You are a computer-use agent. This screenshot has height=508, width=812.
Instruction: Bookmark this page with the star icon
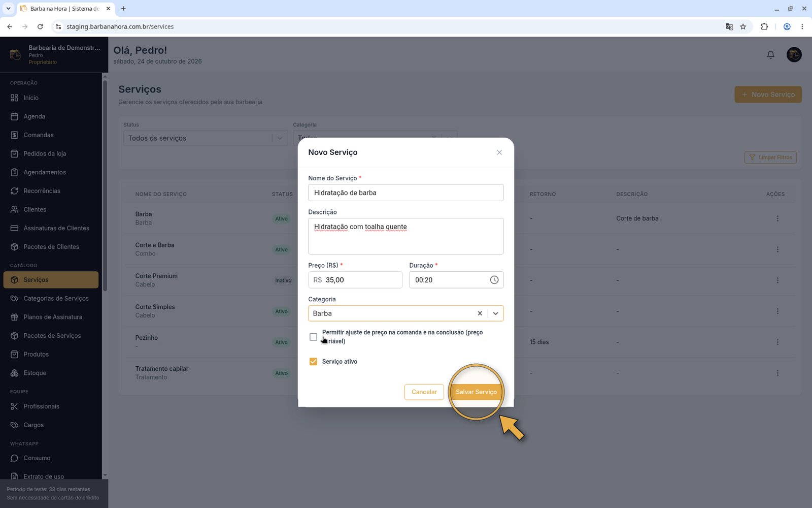pyautogui.click(x=743, y=27)
